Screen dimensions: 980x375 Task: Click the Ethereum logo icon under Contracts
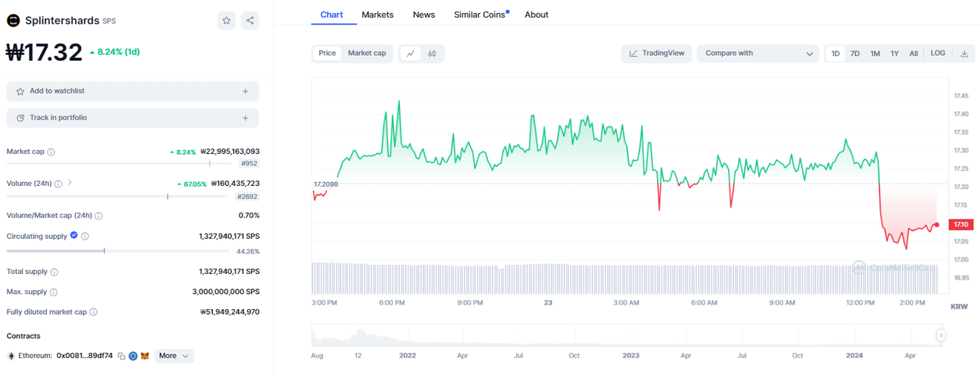point(11,356)
